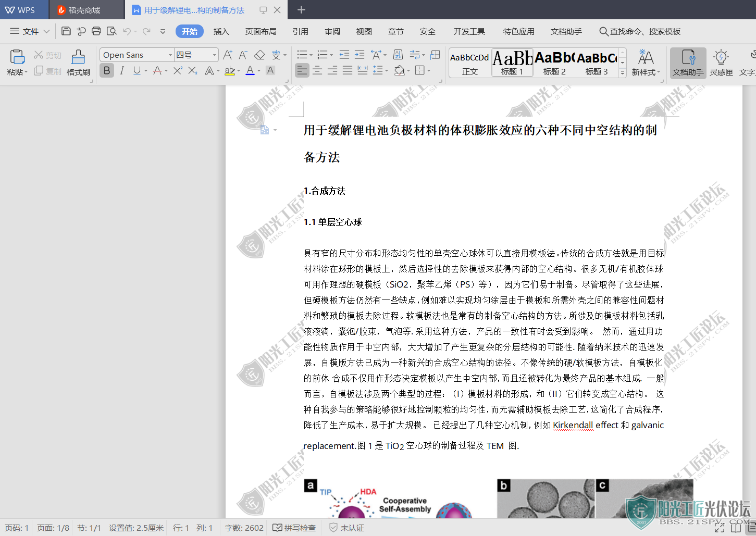
Task: Click character shading icon
Action: coord(270,70)
